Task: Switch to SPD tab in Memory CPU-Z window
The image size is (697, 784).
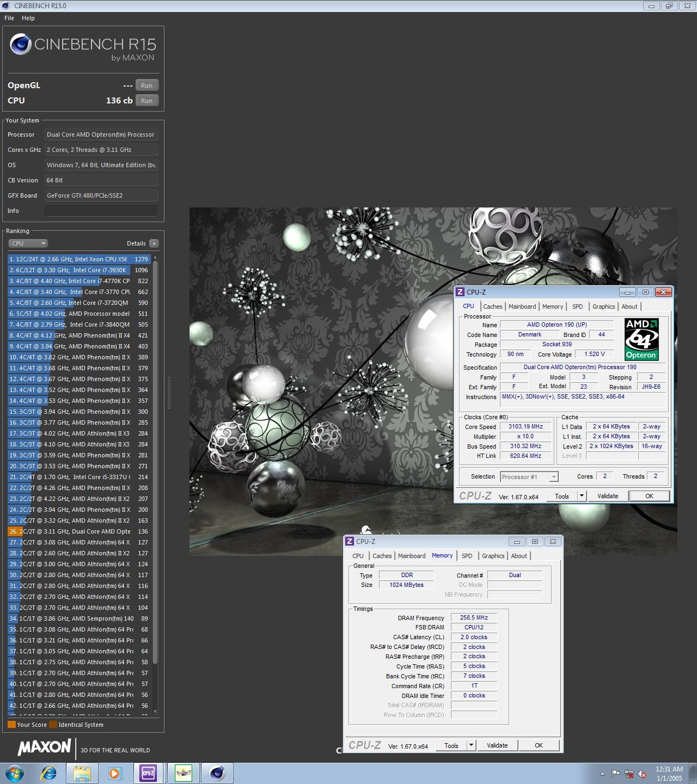Action: click(467, 556)
